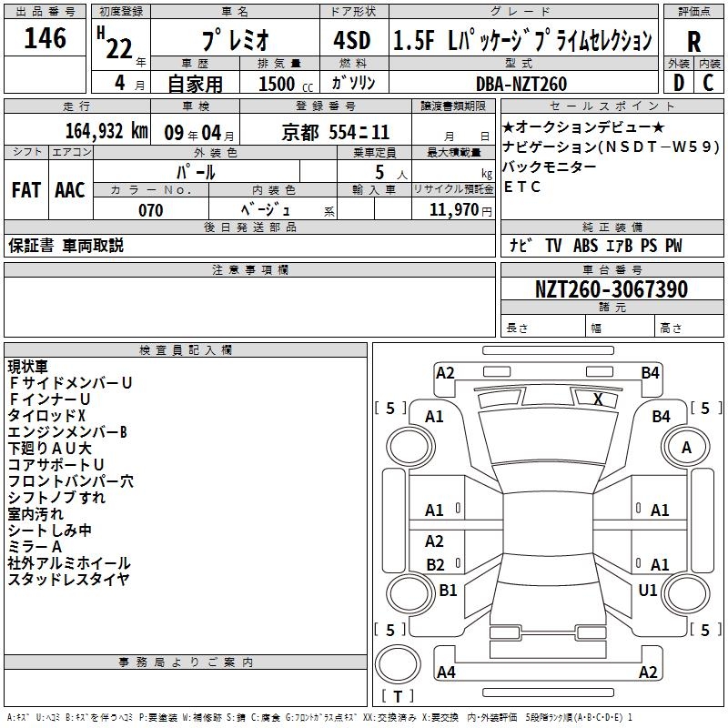Select the note シートしみ中
The width and height of the screenshot is (728, 728).
[x=50, y=531]
